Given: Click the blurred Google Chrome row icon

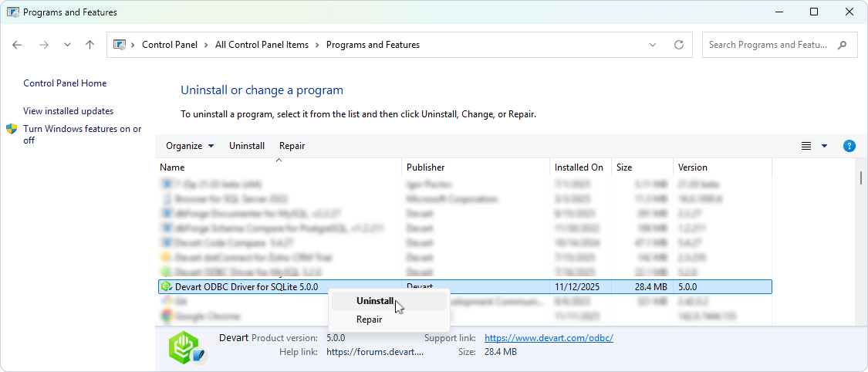Looking at the screenshot, I should pos(166,316).
